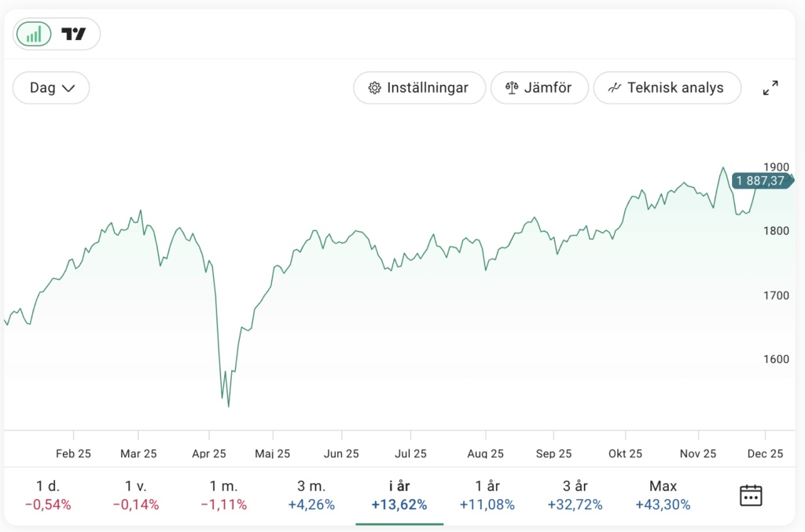Click the Jämför compare button
This screenshot has height=532, width=805.
coord(539,88)
